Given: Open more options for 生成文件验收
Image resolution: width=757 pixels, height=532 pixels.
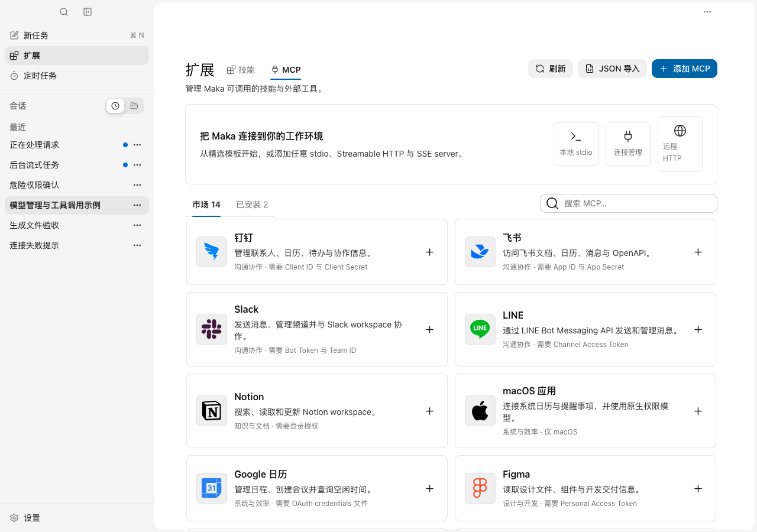Looking at the screenshot, I should coord(137,225).
